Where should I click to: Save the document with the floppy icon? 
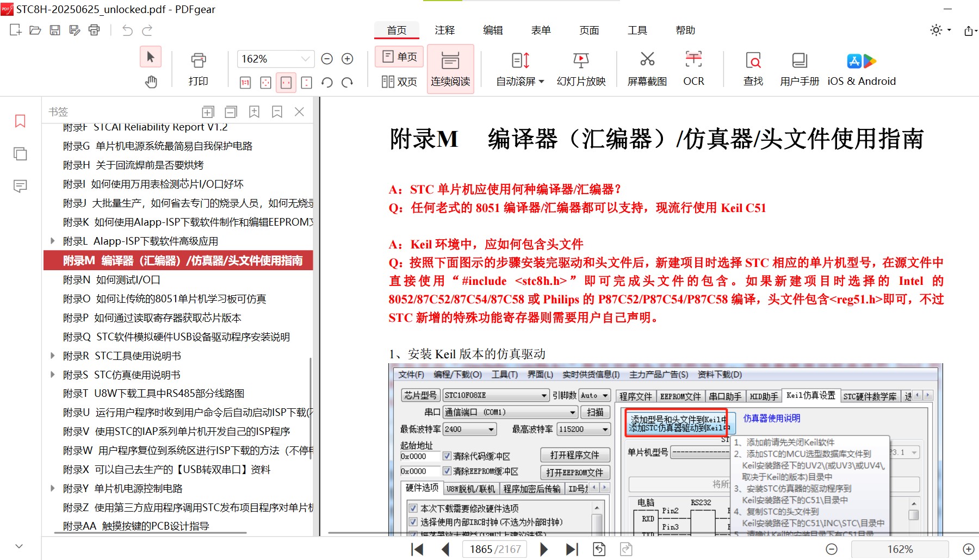(x=55, y=30)
